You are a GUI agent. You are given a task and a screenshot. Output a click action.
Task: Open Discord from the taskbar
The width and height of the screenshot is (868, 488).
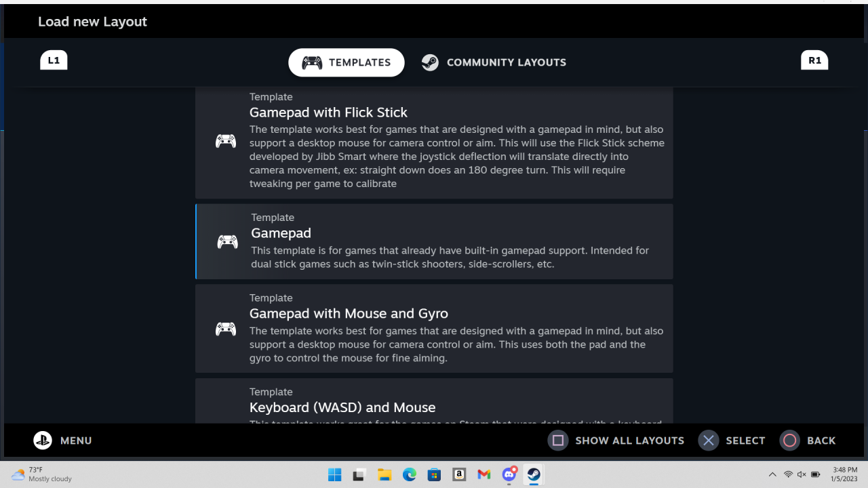[x=509, y=474]
